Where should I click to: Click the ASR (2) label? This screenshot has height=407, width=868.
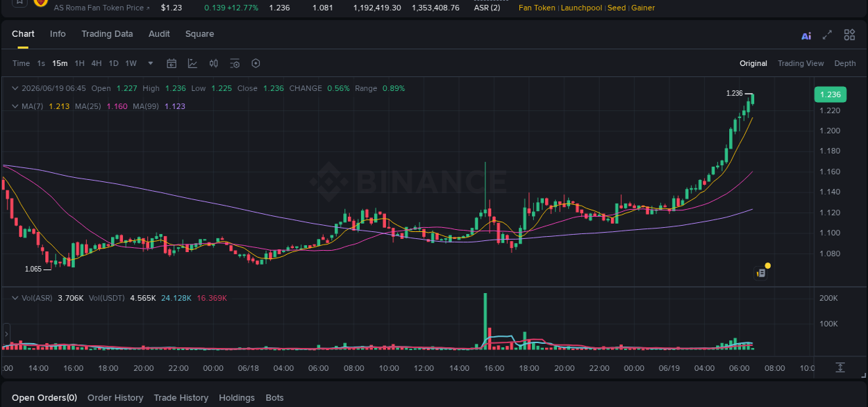pyautogui.click(x=487, y=8)
